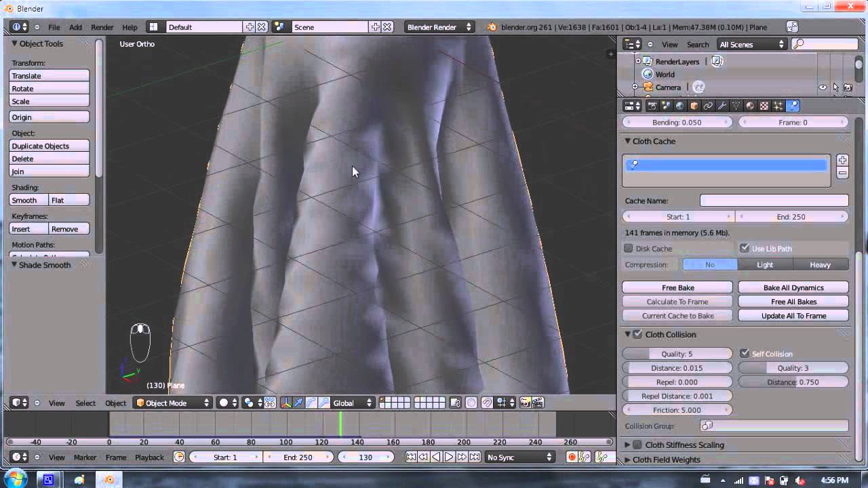Toggle Camera visibility eye in outliner

point(823,87)
